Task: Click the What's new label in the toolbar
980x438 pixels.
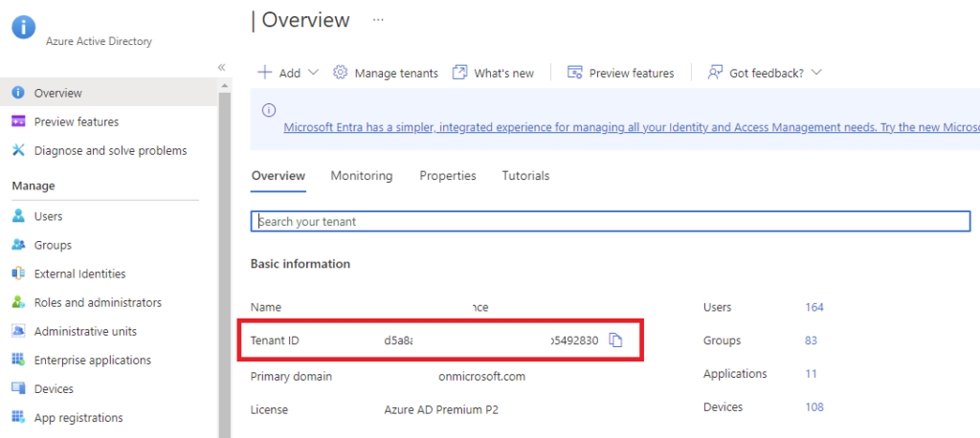Action: (x=503, y=73)
